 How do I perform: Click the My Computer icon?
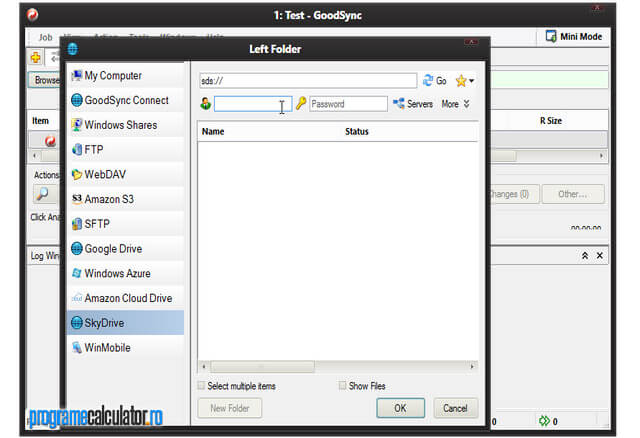coord(77,76)
